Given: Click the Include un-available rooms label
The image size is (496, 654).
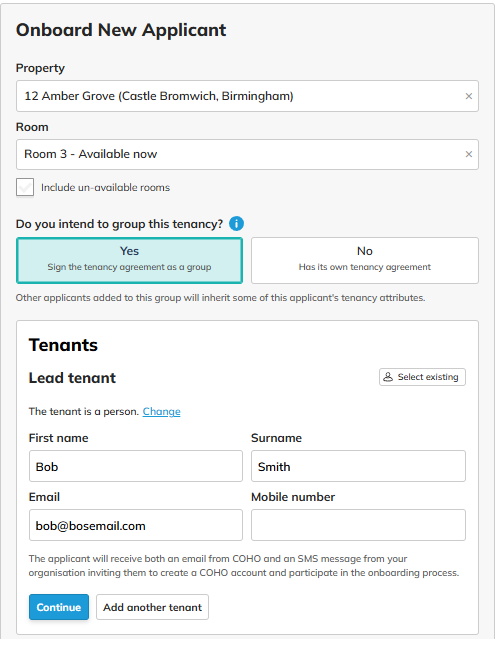Looking at the screenshot, I should click(x=106, y=188).
